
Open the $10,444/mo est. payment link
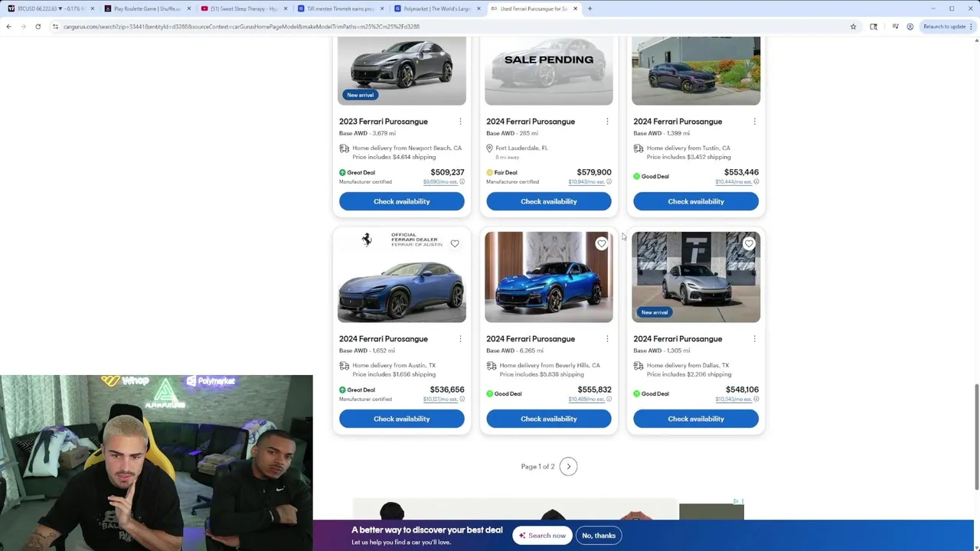coord(733,182)
